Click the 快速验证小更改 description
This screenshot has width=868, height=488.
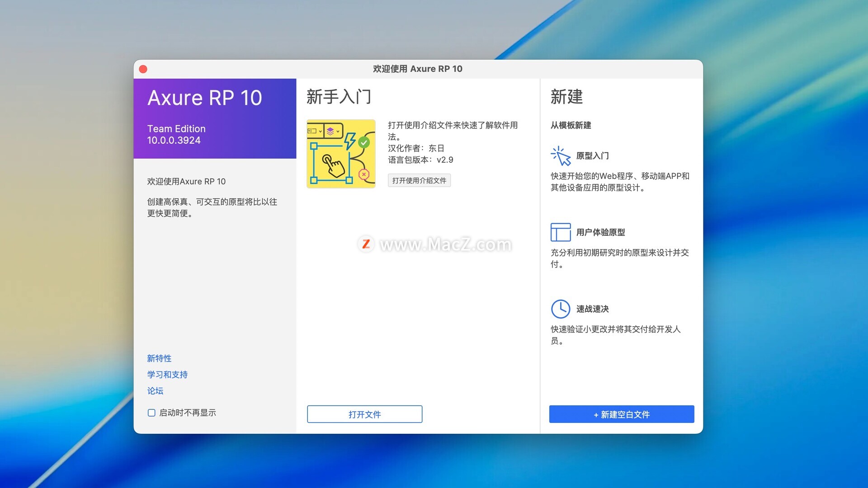click(x=615, y=335)
